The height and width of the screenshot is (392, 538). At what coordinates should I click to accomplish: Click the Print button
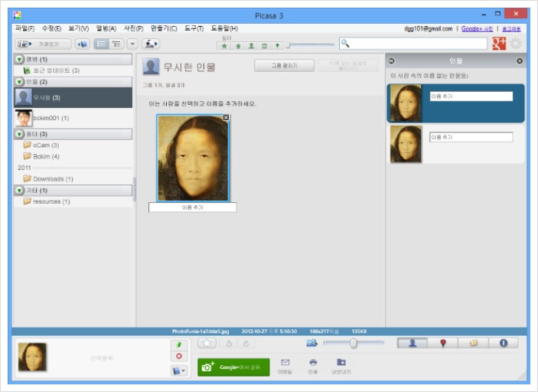[312, 367]
